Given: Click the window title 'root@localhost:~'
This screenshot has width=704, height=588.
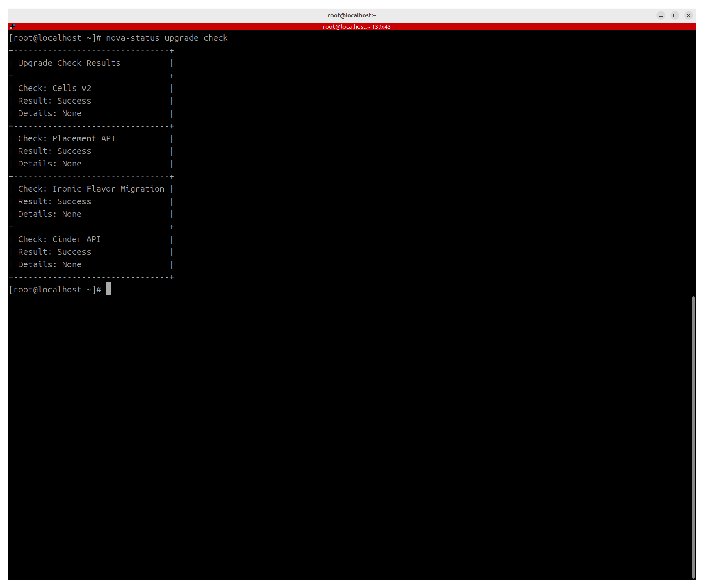Looking at the screenshot, I should tap(352, 15).
